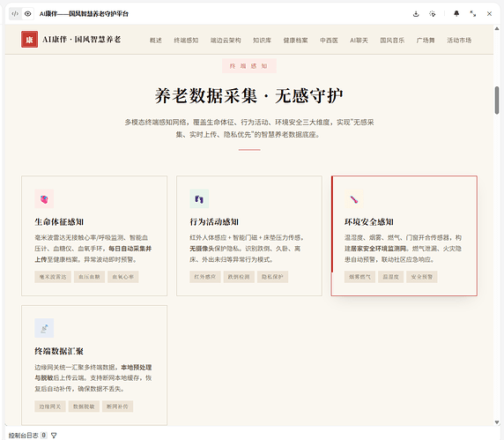This screenshot has height=440, width=504.
Task: Open the AI聊天 nav item
Action: click(359, 41)
